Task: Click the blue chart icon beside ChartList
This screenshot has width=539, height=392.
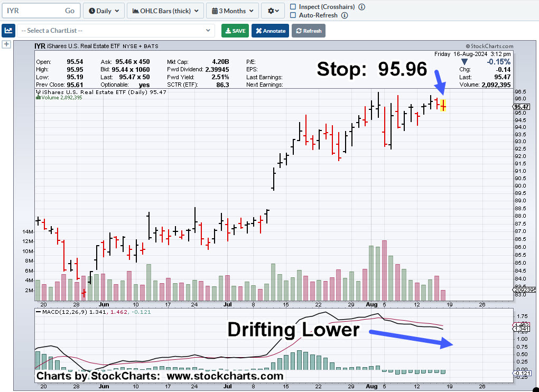Action: click(x=8, y=31)
